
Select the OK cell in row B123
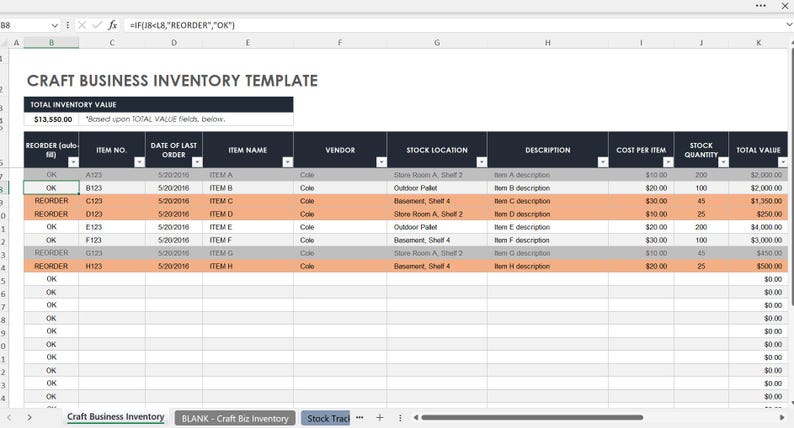click(x=51, y=188)
